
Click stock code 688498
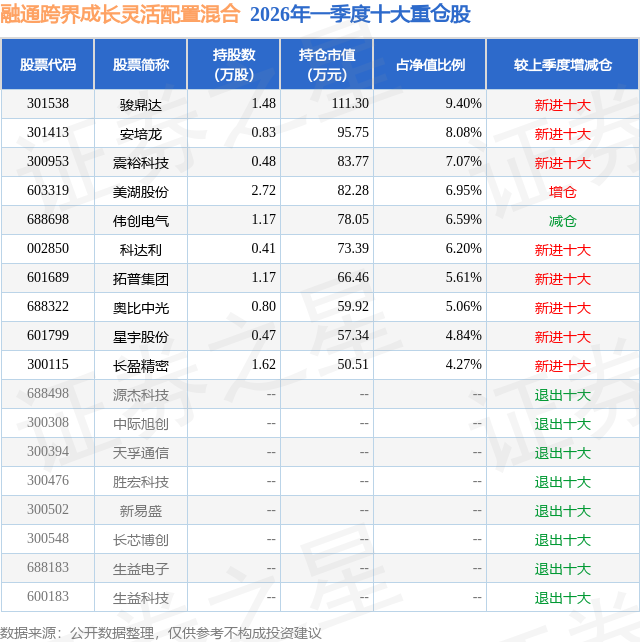click(48, 394)
